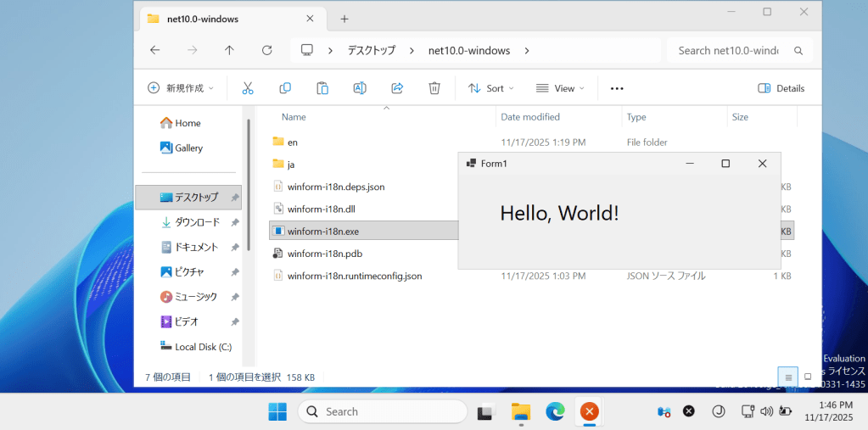Image resolution: width=868 pixels, height=430 pixels.
Task: Click デスクトップ in the address breadcrumb
Action: coord(372,50)
